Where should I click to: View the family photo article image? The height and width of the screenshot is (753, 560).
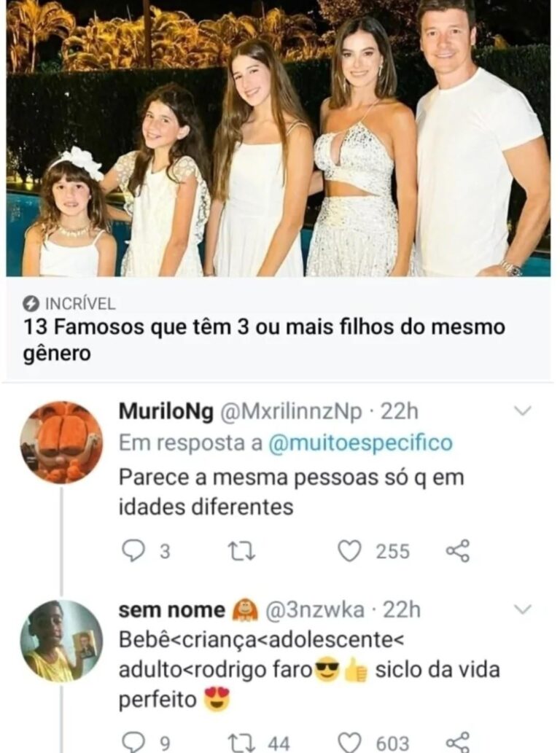coord(279,138)
